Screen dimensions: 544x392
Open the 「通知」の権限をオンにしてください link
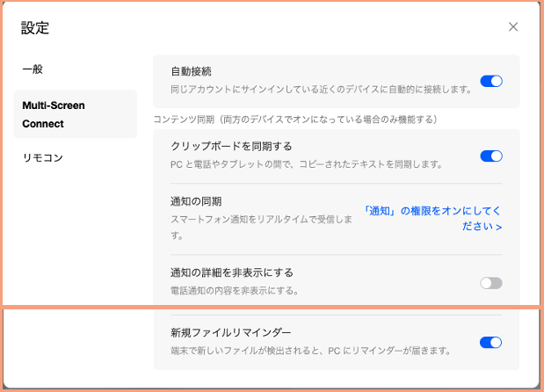click(432, 218)
